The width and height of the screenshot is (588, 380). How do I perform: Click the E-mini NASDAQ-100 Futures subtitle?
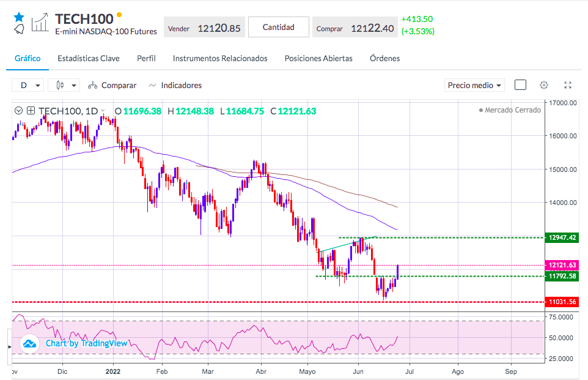point(106,32)
